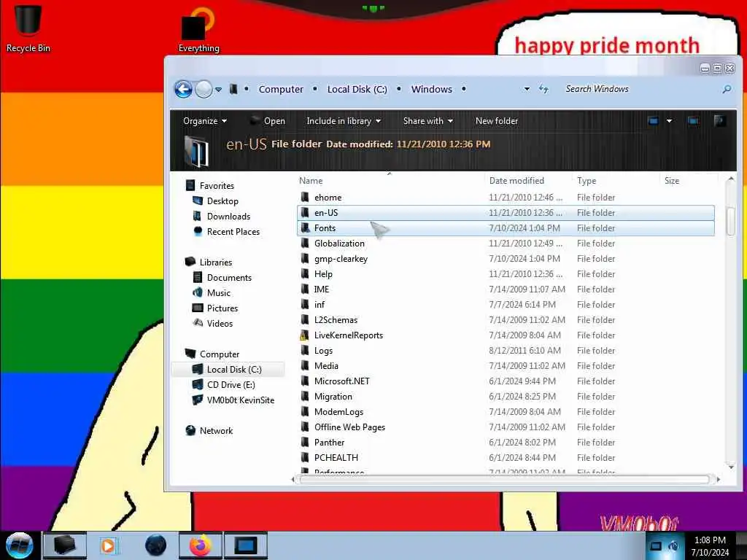Click the Back navigation arrow
This screenshot has height=560, width=747.
(183, 89)
